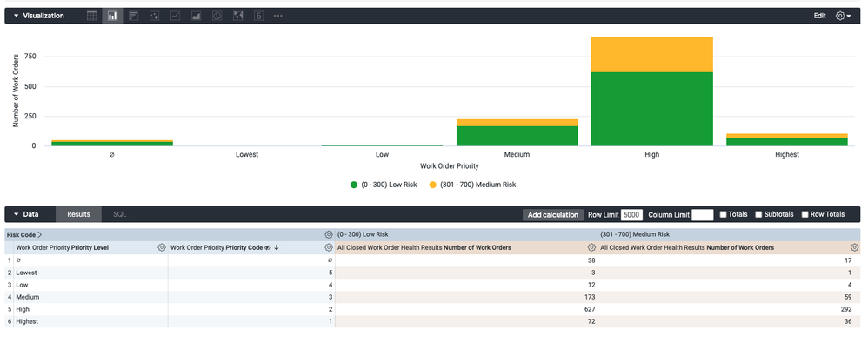
Task: Select the Scatterplot visualization icon
Action: click(155, 16)
